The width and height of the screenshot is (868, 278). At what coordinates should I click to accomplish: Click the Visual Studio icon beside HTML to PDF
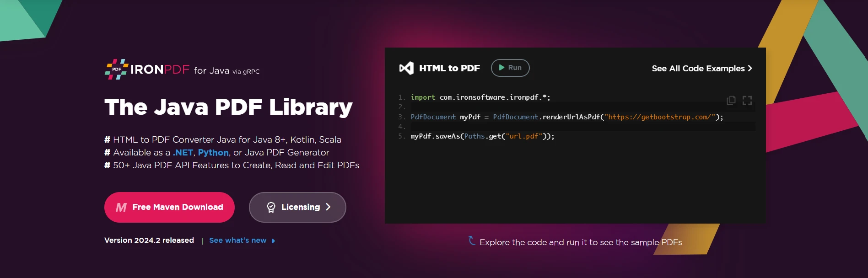406,68
